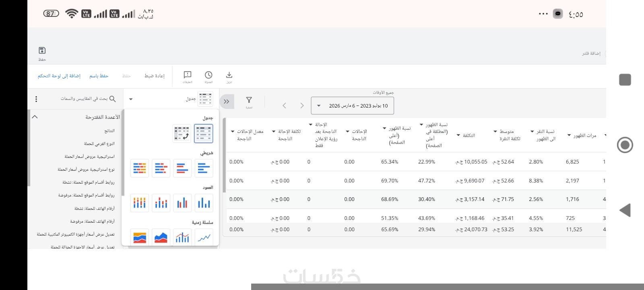The width and height of the screenshot is (644, 290).
Task: Select the single-color column chart
Action: point(204,203)
